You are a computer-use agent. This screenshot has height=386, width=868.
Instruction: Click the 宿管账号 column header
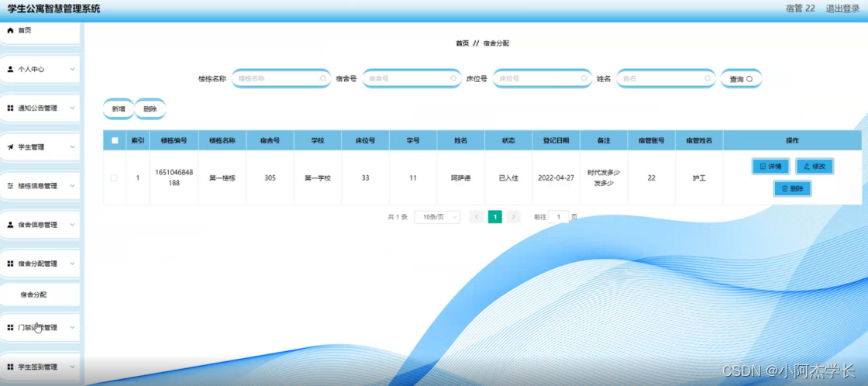652,140
